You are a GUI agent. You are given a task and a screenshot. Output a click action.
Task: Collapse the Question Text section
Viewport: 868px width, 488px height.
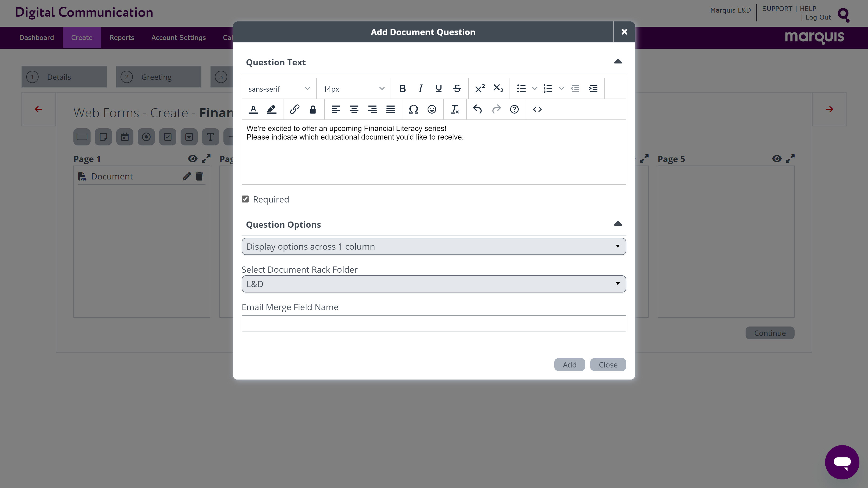618,62
